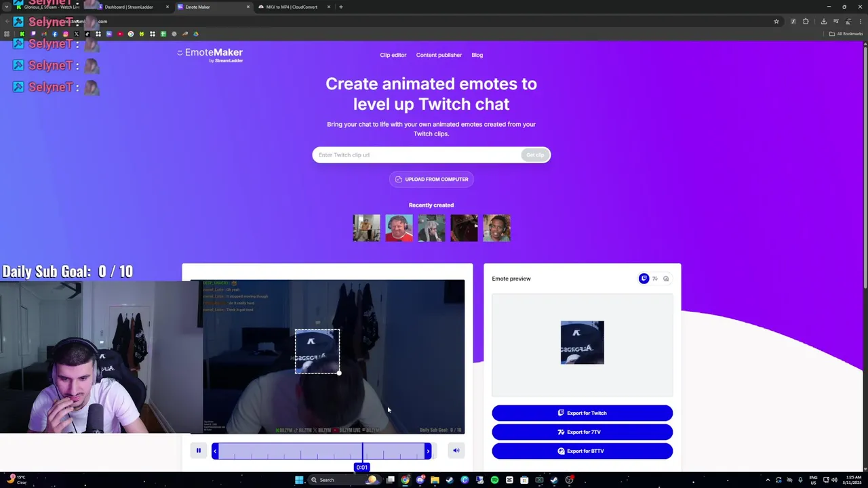Mute the clip volume speaker icon

click(456, 450)
